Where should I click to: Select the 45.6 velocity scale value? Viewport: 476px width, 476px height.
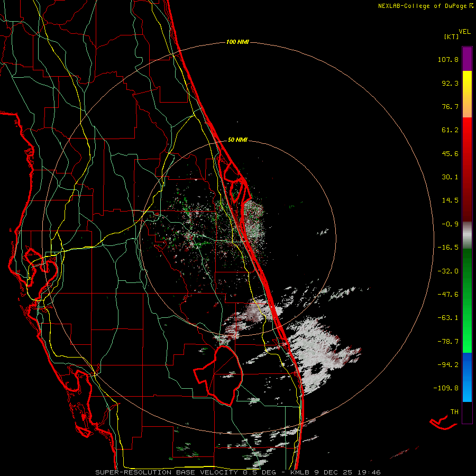[x=450, y=153]
